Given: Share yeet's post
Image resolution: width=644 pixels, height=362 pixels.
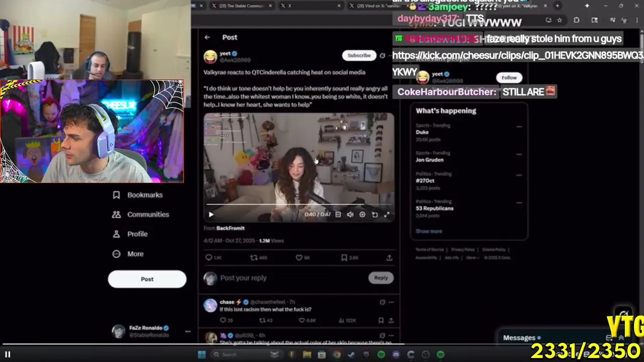Looking at the screenshot, I should coord(389,257).
